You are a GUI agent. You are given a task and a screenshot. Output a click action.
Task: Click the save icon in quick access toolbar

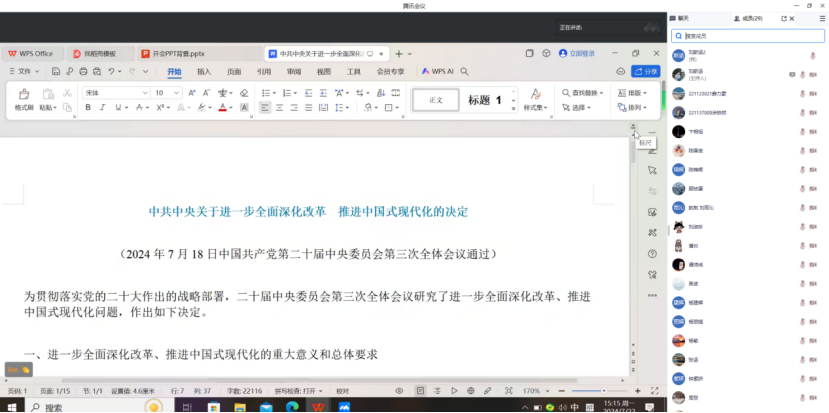(x=56, y=72)
